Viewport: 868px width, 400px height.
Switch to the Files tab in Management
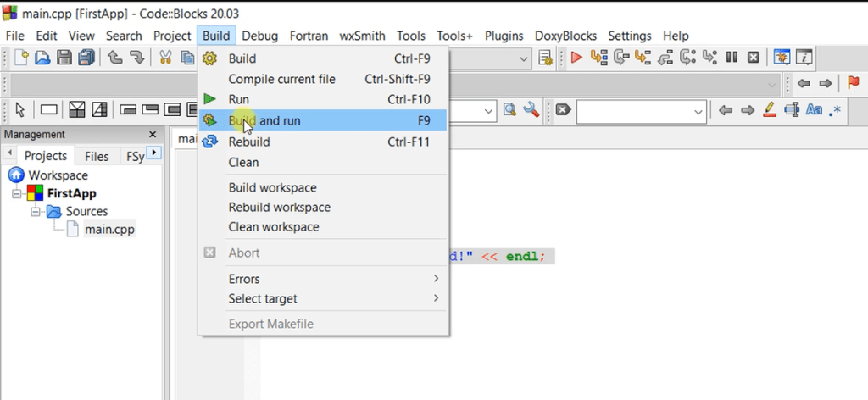[x=97, y=157]
